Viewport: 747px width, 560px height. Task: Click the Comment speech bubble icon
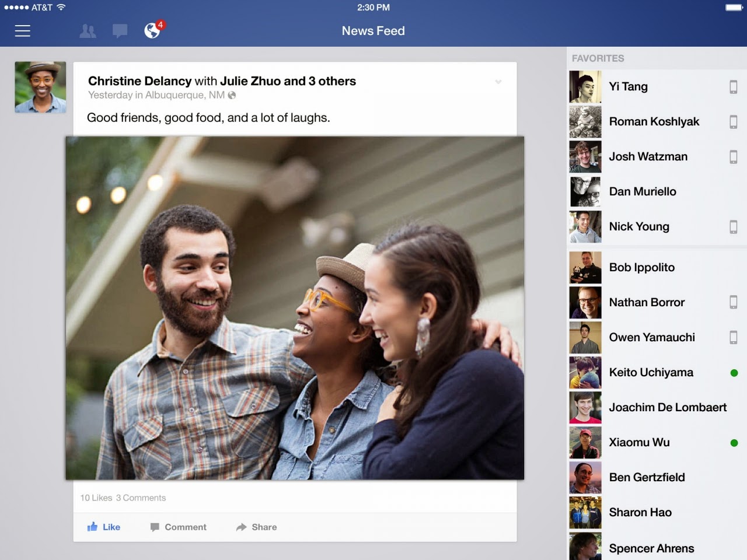[155, 527]
